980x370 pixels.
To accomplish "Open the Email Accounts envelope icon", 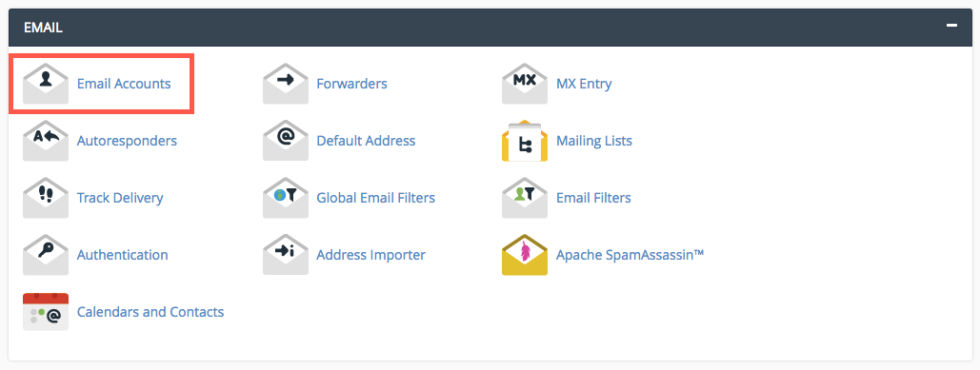I will click(x=46, y=83).
